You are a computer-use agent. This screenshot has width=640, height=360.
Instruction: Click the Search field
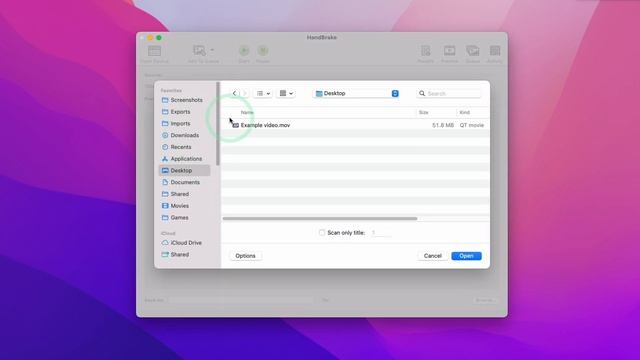click(449, 93)
